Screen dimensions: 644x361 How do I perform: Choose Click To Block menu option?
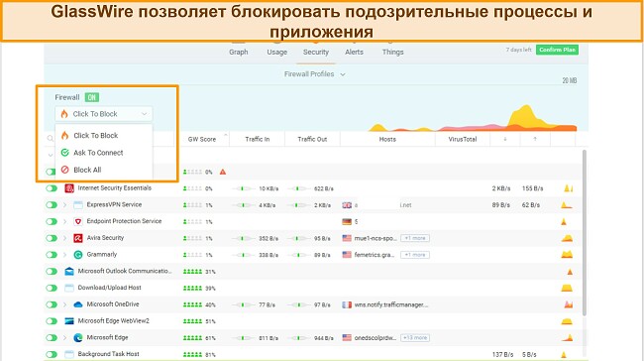coord(95,135)
